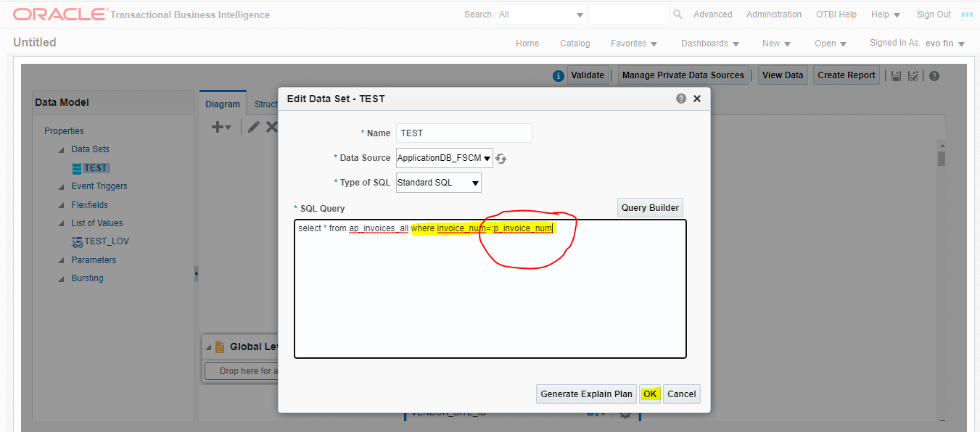Switch to the Diagram tab
The image size is (980, 432).
click(x=223, y=103)
